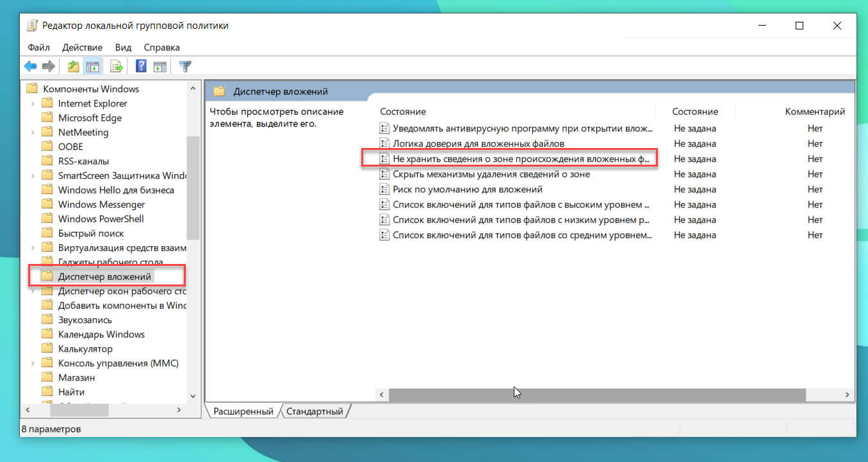Click the policy icon beside 'Логика доверия для вложенных файлов'

click(x=384, y=144)
